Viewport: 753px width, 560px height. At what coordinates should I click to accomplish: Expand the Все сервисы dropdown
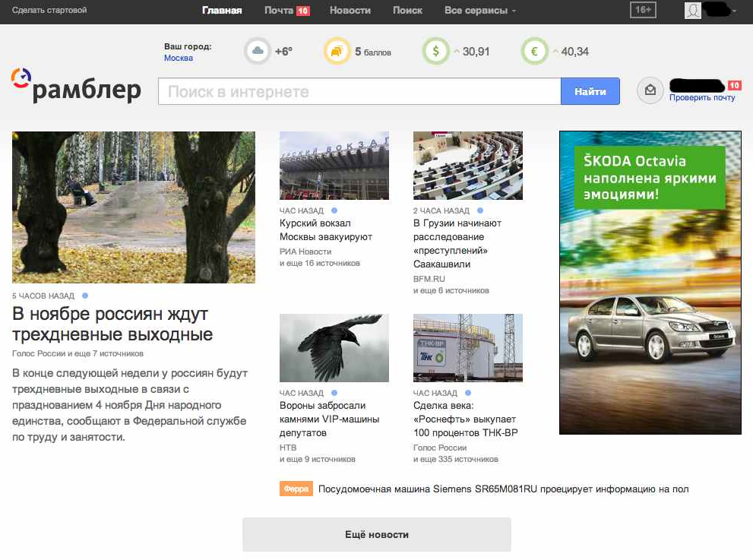point(479,11)
